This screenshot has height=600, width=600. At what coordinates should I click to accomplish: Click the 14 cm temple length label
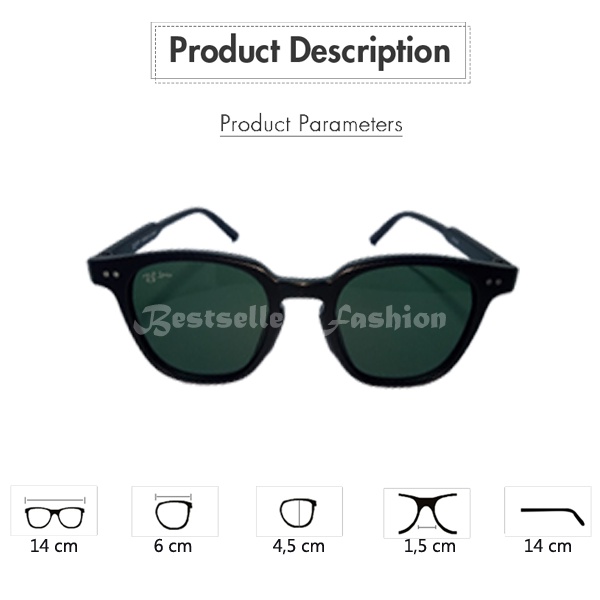(x=548, y=546)
